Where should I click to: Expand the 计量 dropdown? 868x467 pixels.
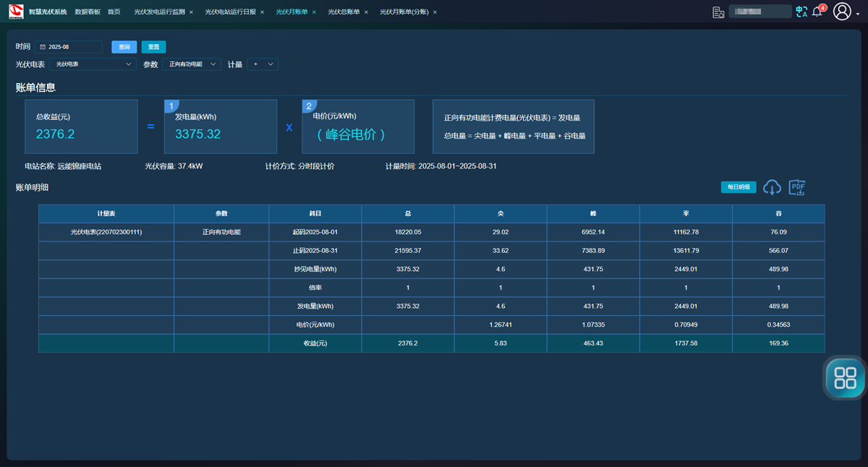coord(263,64)
